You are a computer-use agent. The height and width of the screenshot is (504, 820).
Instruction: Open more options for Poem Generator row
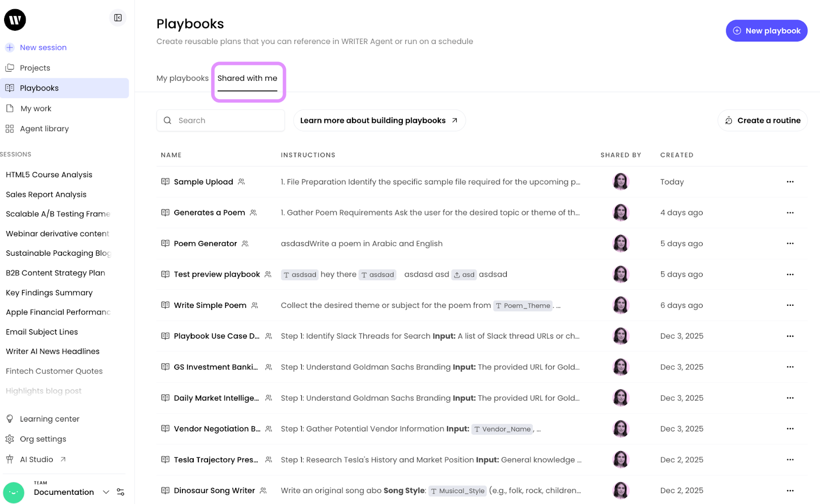pyautogui.click(x=790, y=243)
